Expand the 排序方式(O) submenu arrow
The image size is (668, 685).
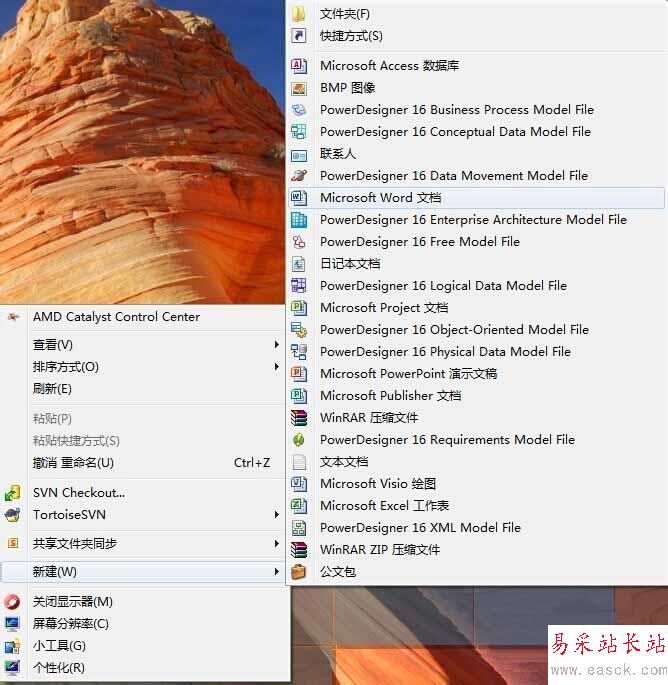(x=277, y=367)
